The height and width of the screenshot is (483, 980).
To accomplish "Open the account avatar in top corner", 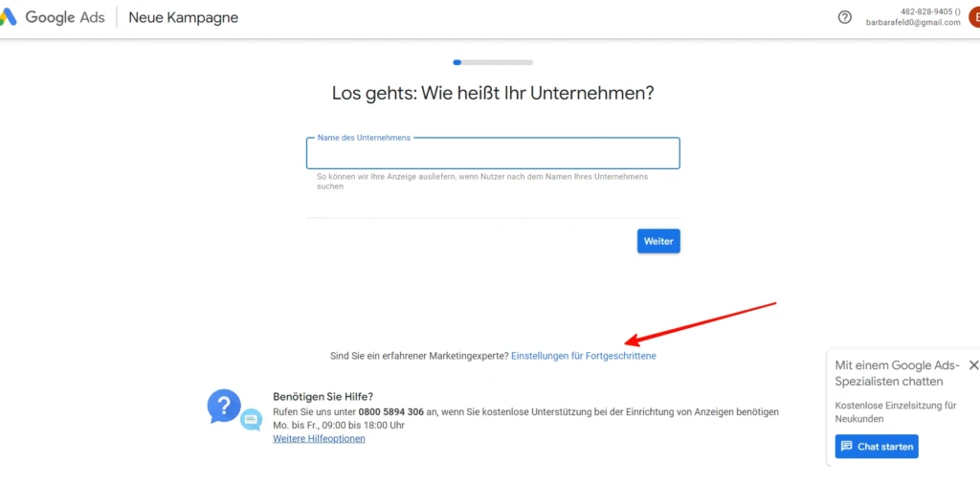I will point(974,17).
